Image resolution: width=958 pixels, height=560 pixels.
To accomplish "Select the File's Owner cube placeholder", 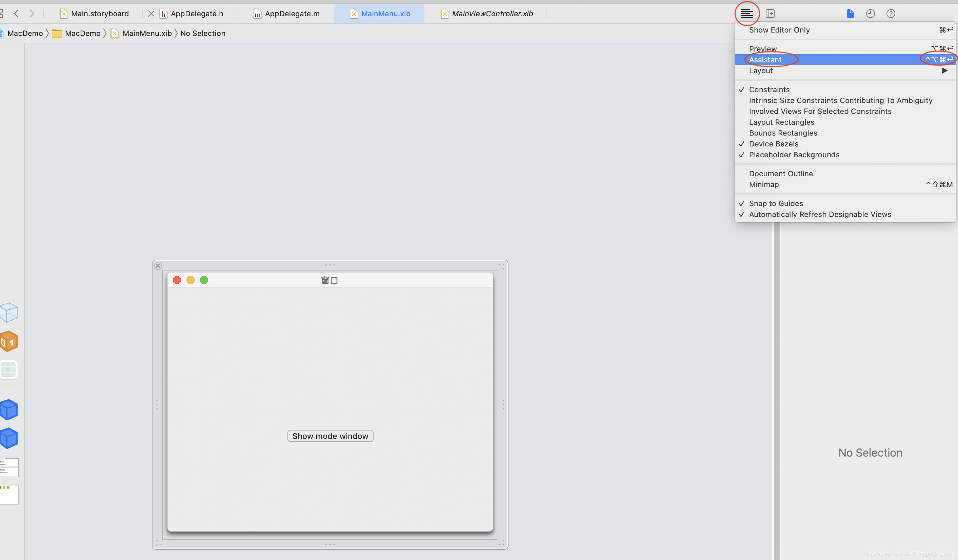I will (9, 313).
